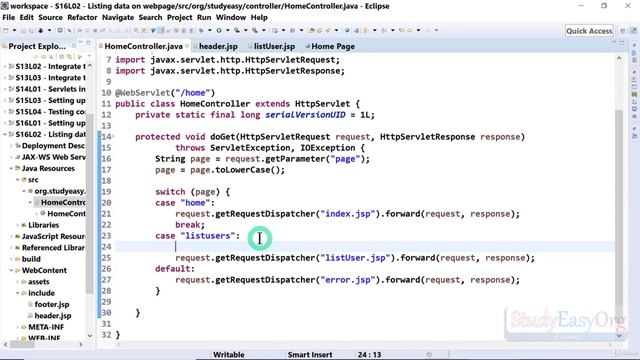Viewport: 640px width, 360px height.
Task: Click the Run Last Tool icon
Action: (255, 30)
